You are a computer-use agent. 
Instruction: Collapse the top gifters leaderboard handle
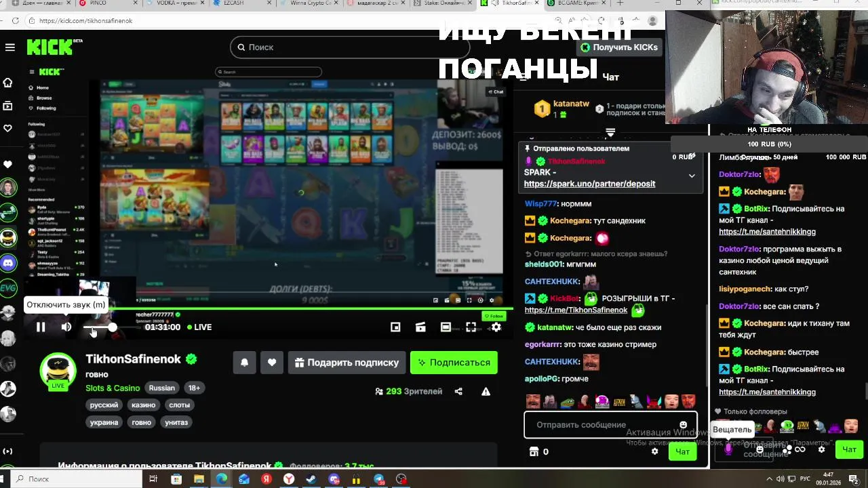pos(610,132)
